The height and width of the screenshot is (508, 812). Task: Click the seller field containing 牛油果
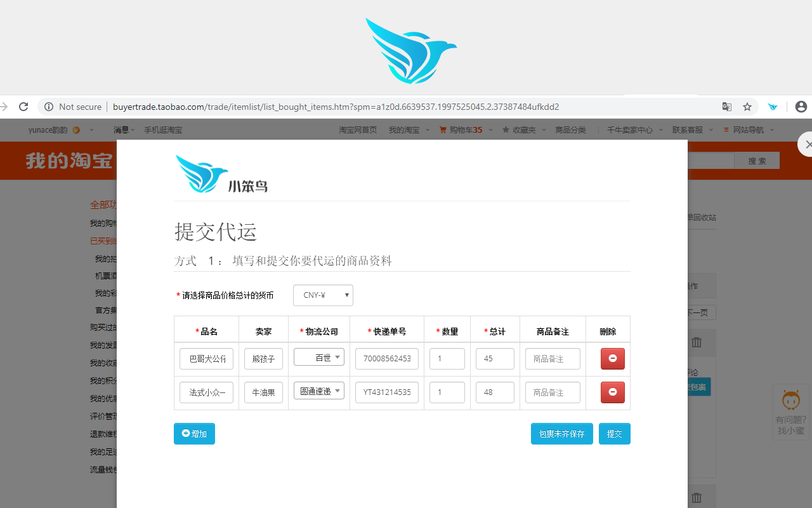click(263, 392)
